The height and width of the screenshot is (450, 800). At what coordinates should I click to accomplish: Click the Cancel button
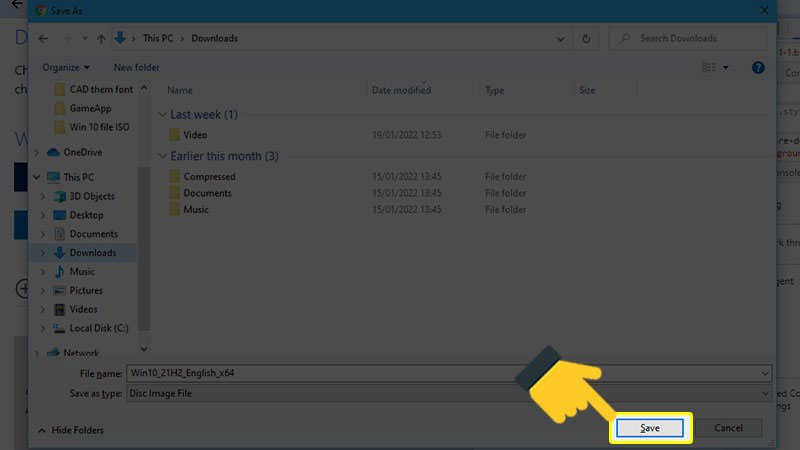pyautogui.click(x=728, y=428)
